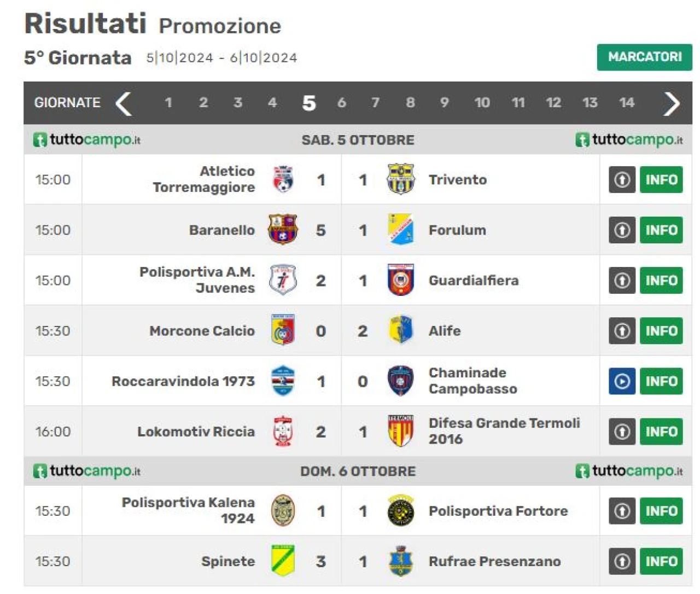Click the upload icon in the Morcone Calcio row
The image size is (700, 594).
(x=622, y=331)
